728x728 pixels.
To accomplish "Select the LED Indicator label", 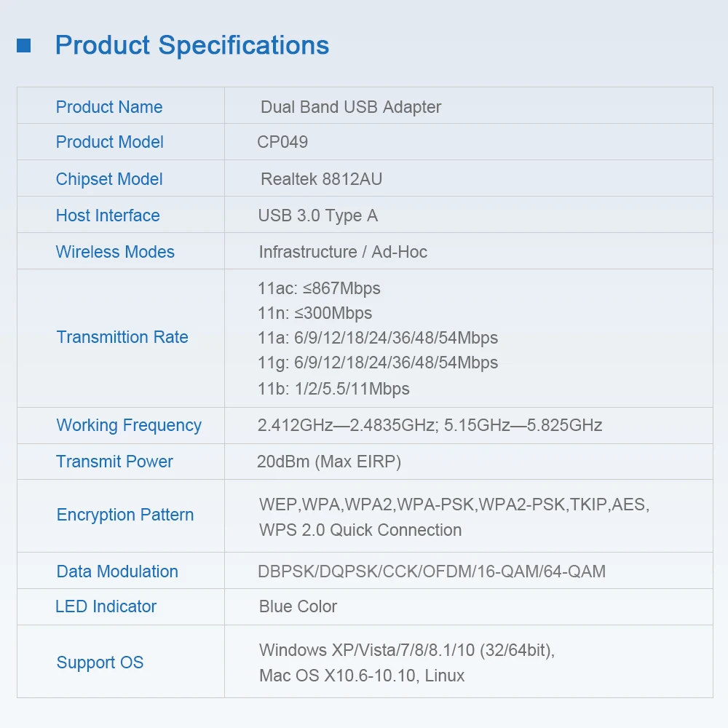I will [106, 606].
